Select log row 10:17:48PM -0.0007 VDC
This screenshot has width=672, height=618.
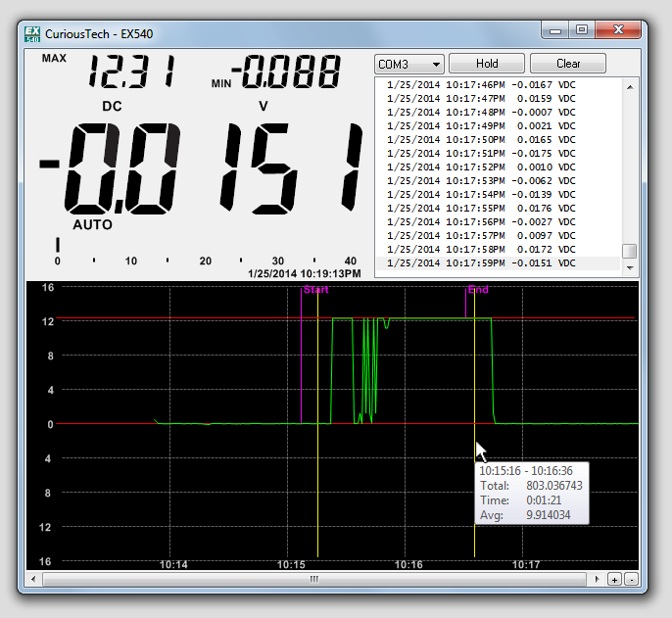coord(498,113)
